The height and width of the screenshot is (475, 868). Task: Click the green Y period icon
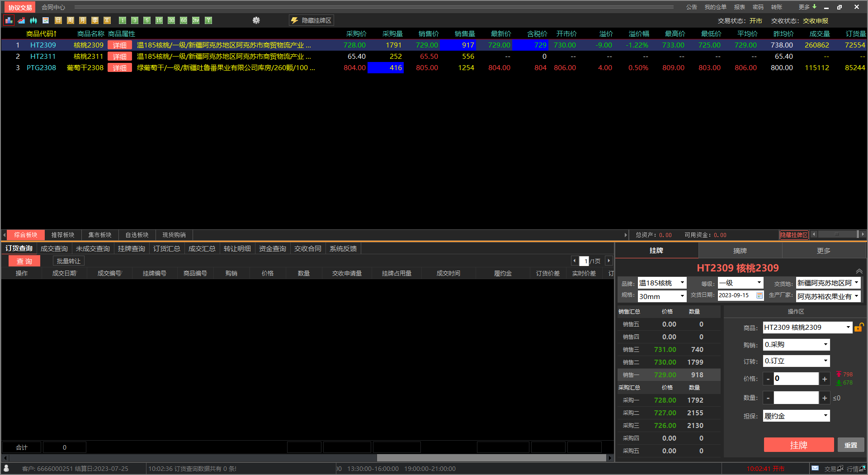tap(208, 20)
